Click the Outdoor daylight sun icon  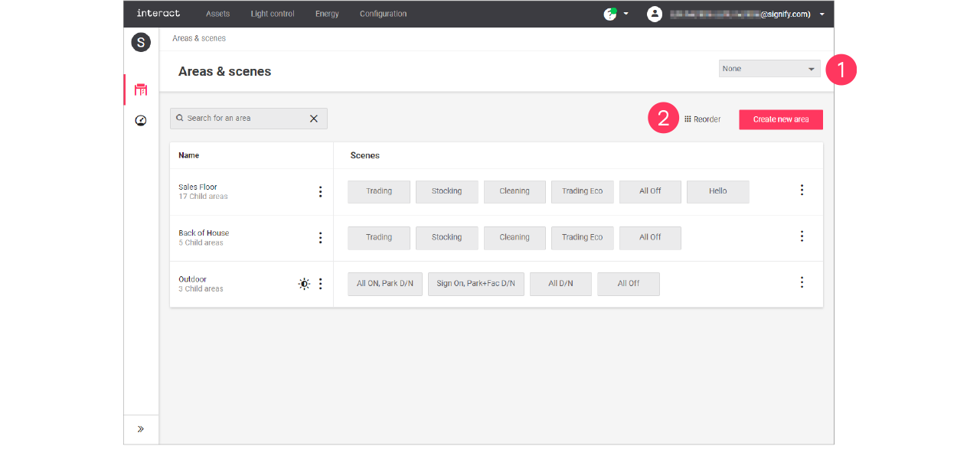click(x=304, y=284)
